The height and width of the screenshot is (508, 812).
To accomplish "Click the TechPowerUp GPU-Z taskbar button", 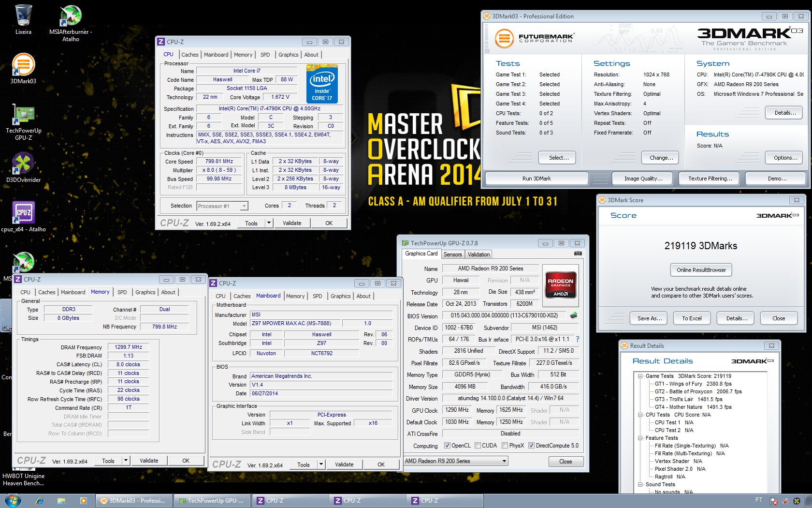I will [x=212, y=501].
